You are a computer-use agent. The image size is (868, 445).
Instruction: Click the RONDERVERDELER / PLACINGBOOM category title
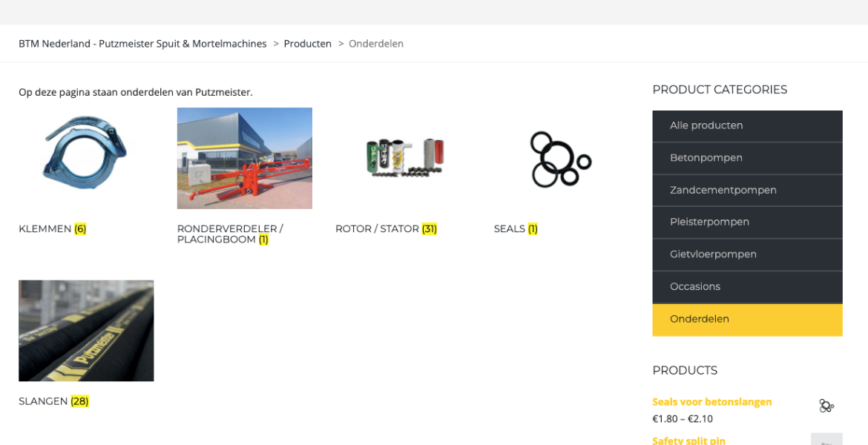(x=230, y=234)
